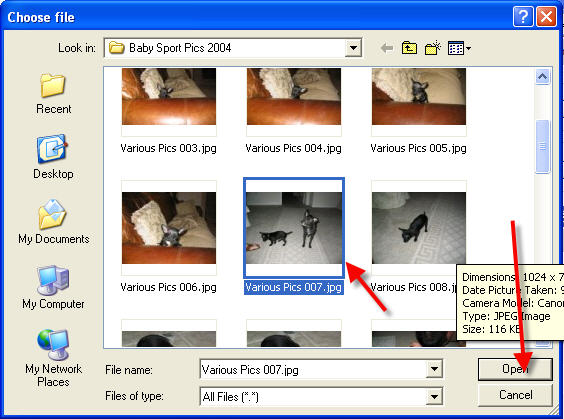Click the Up One Level folder icon
The image size is (564, 419).
[x=409, y=48]
